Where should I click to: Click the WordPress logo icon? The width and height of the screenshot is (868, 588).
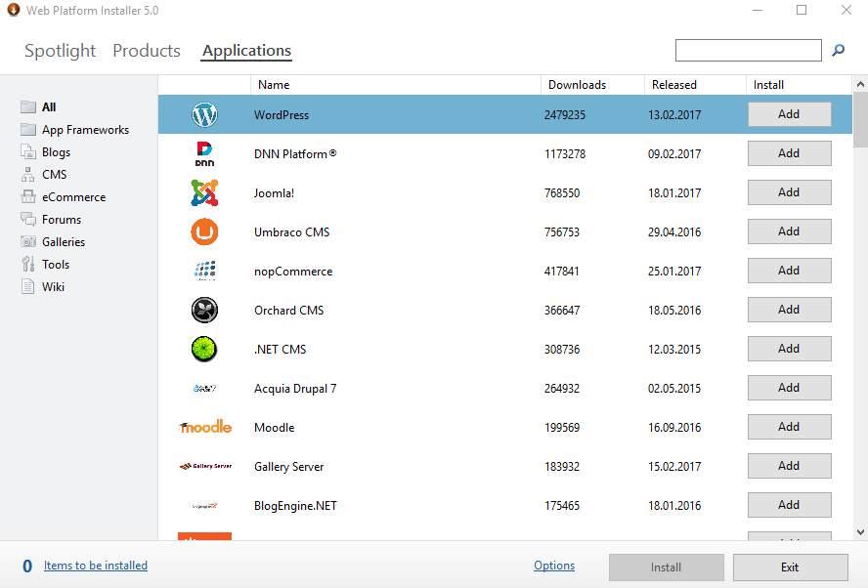pyautogui.click(x=204, y=114)
